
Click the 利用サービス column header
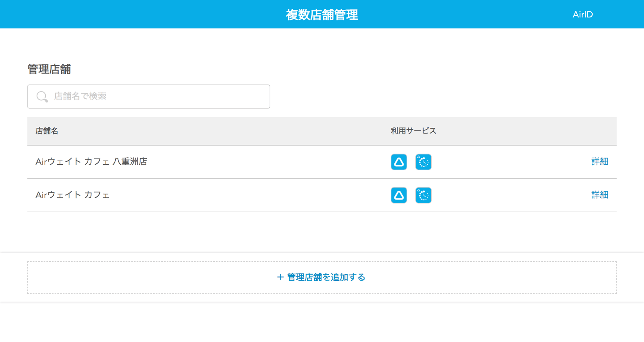pyautogui.click(x=413, y=131)
